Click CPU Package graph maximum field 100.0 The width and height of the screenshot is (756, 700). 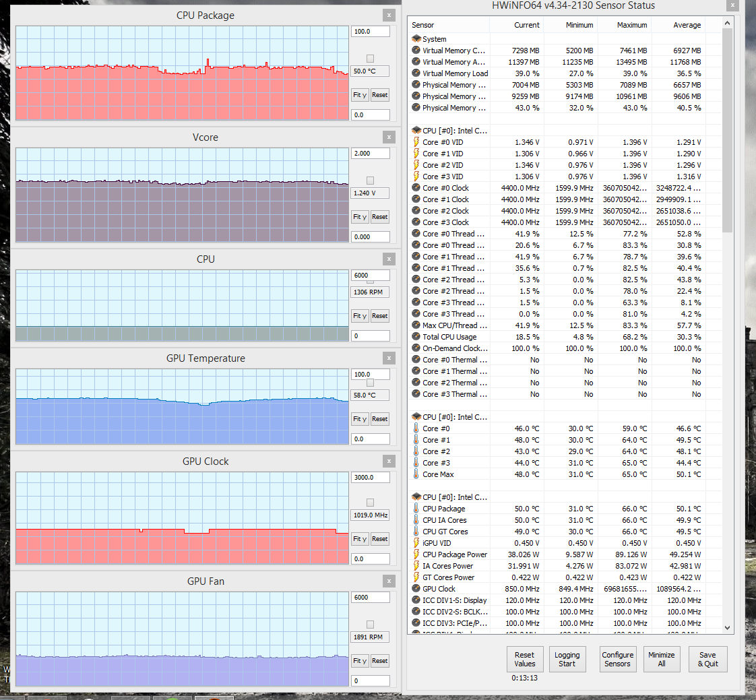point(371,32)
